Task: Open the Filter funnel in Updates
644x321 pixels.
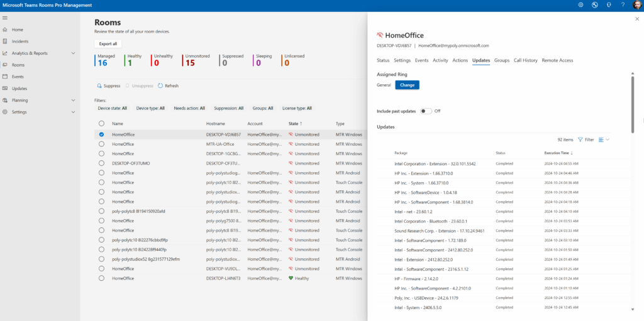Action: coord(586,139)
